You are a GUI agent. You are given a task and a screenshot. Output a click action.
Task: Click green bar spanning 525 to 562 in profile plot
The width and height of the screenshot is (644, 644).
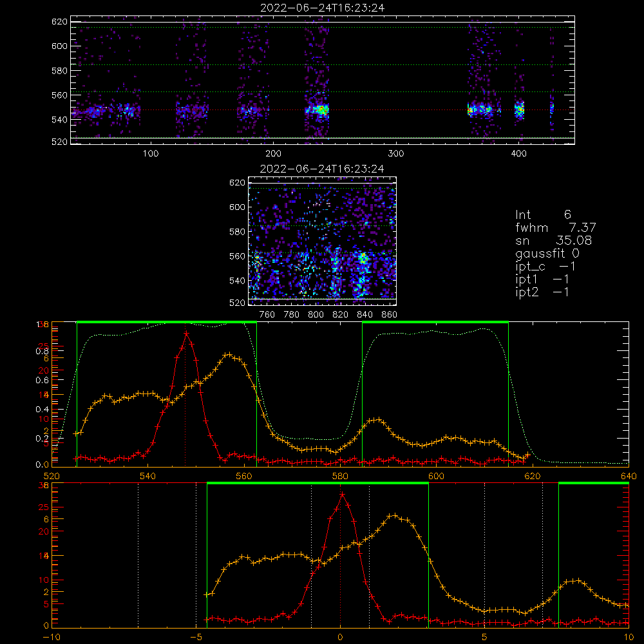click(167, 323)
